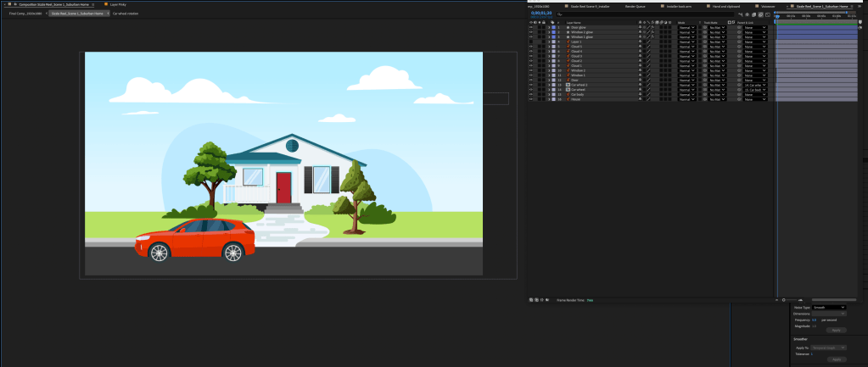868x367 pixels.
Task: Hide the Door glow layer eye
Action: click(x=531, y=27)
